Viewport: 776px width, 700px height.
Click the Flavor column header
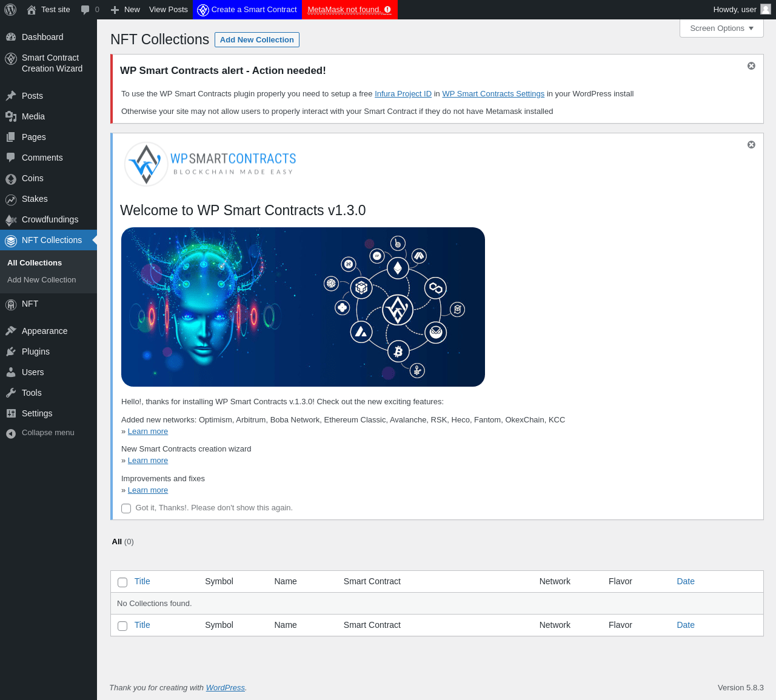(x=620, y=581)
